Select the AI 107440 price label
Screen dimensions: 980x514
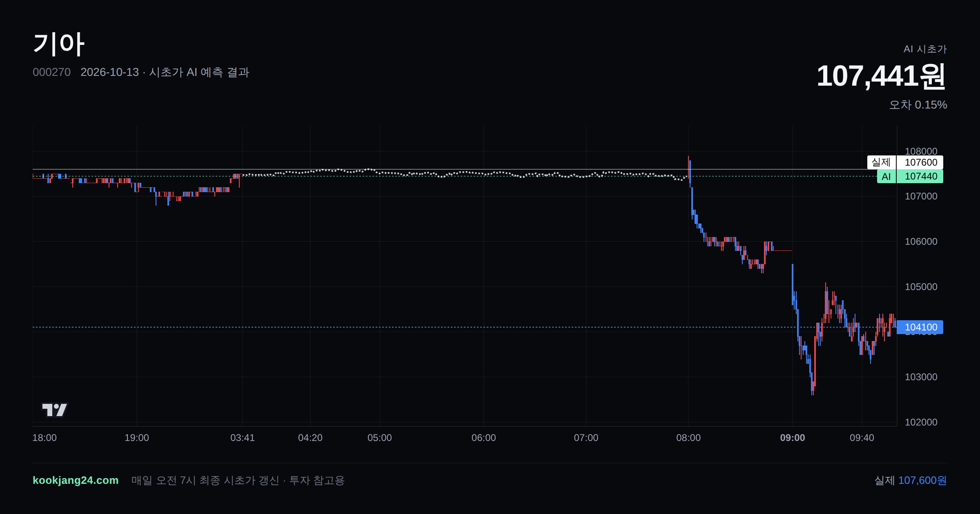910,176
